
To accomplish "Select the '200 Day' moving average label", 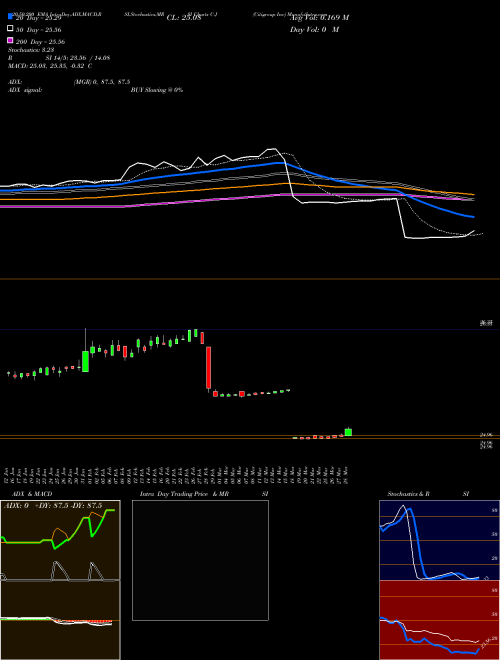I will pyautogui.click(x=40, y=42).
